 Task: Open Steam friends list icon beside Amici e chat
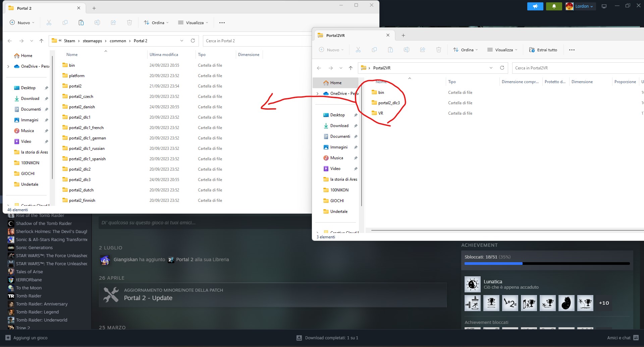[636, 338]
